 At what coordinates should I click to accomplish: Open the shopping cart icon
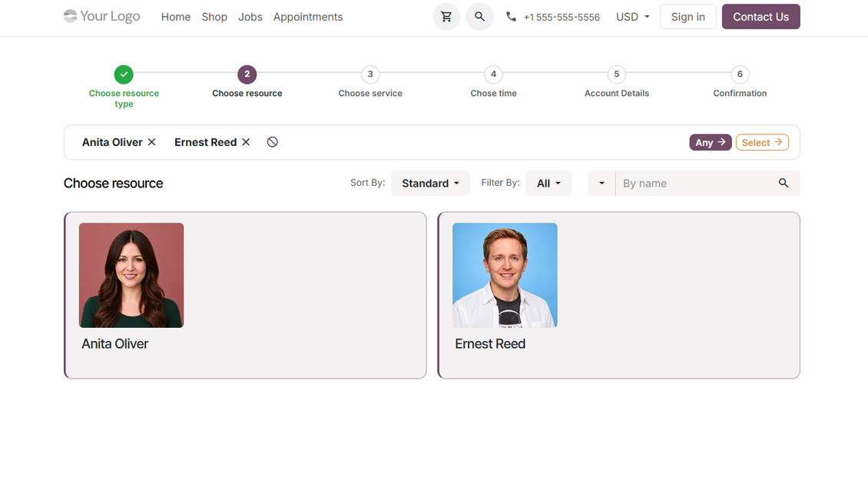tap(446, 17)
